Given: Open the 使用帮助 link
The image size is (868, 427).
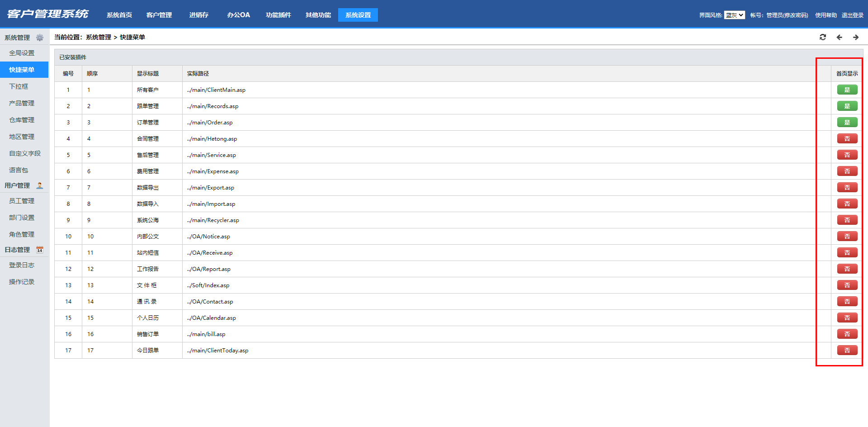Looking at the screenshot, I should (x=826, y=15).
